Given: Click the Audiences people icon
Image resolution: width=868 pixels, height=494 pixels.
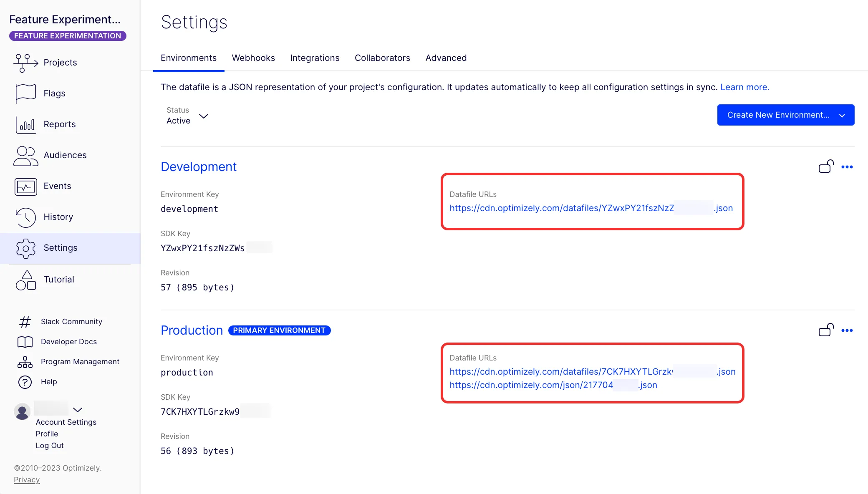Looking at the screenshot, I should click(x=25, y=155).
